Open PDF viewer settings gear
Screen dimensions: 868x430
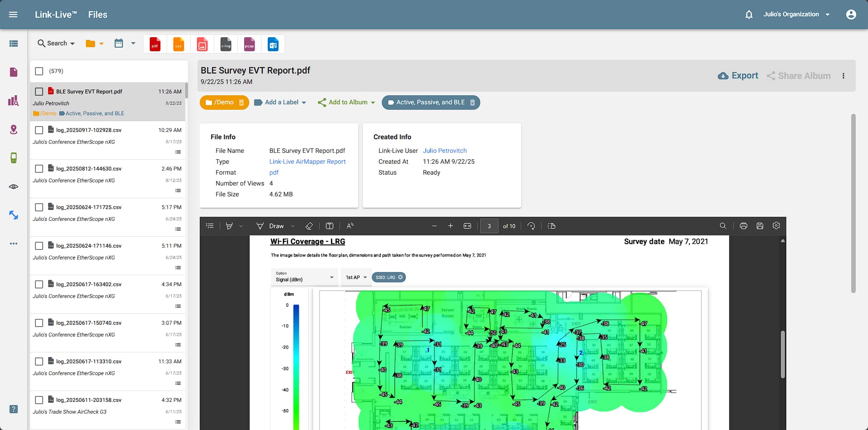[x=776, y=225]
